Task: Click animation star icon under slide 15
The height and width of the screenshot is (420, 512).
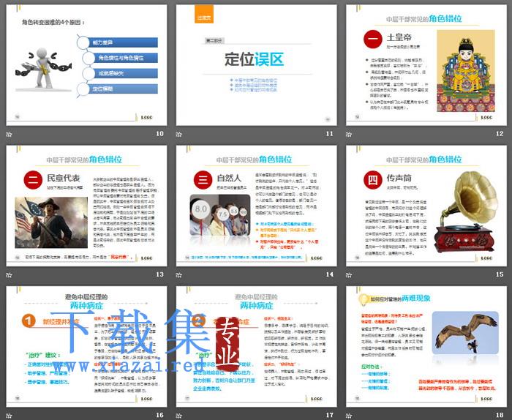Action: coord(349,275)
